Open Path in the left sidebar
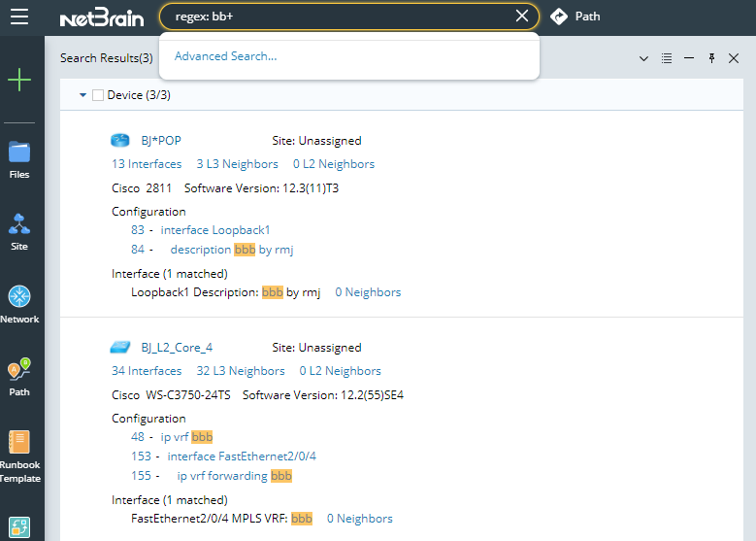 coord(19,377)
